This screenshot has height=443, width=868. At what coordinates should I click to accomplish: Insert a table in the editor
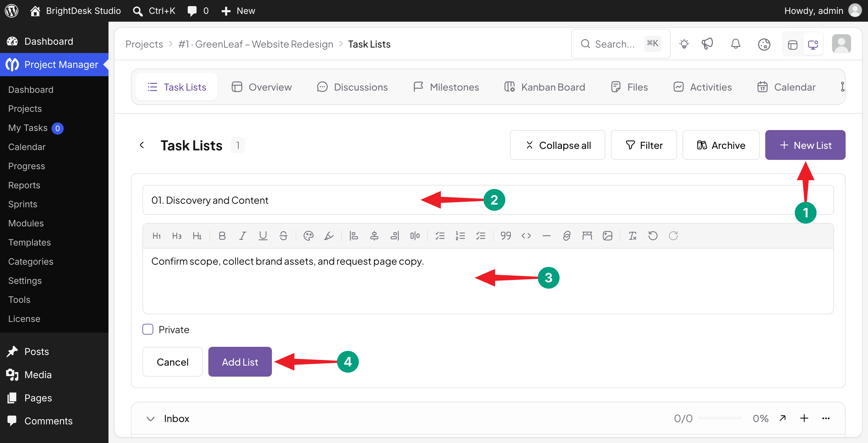click(587, 236)
